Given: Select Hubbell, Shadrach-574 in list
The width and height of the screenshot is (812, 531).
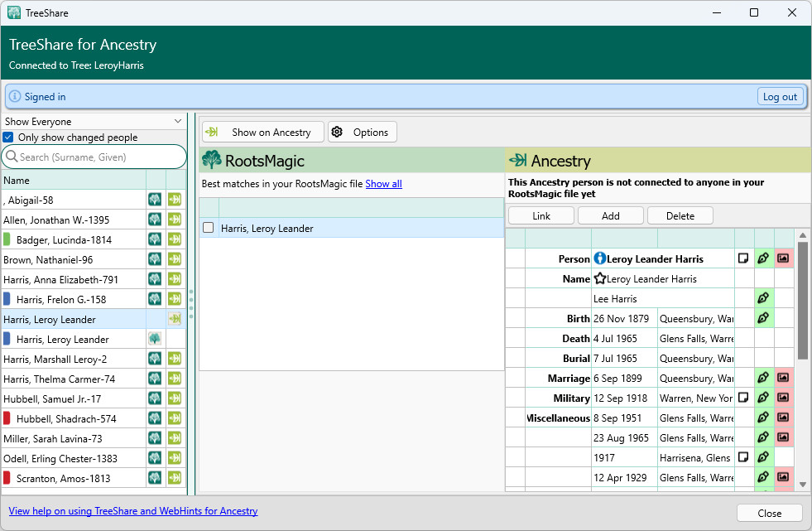Looking at the screenshot, I should point(66,418).
